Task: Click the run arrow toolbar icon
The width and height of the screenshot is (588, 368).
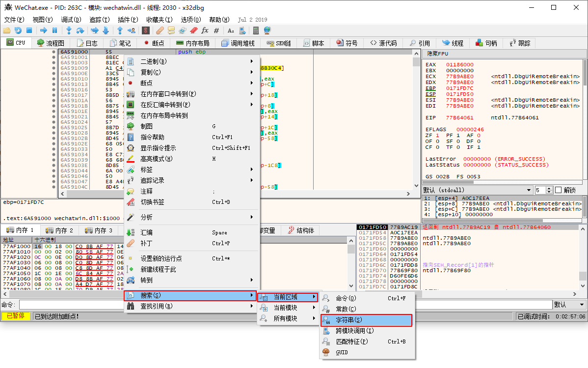Action: [44, 30]
